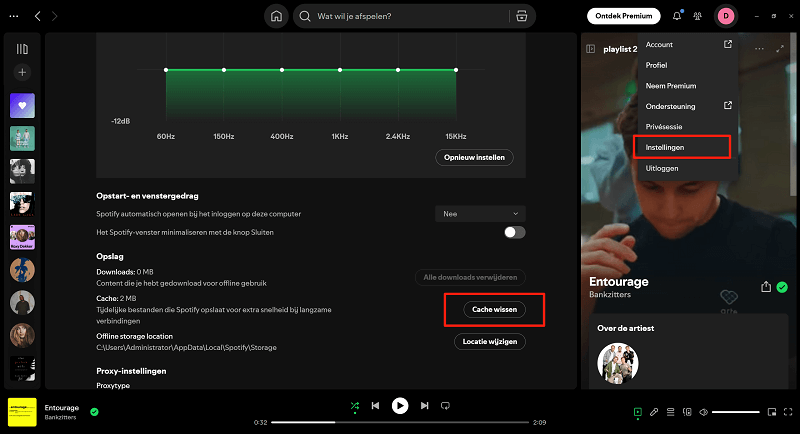Choose Neem Premium in the menu
Screen dimensions: 800x434
point(688,86)
